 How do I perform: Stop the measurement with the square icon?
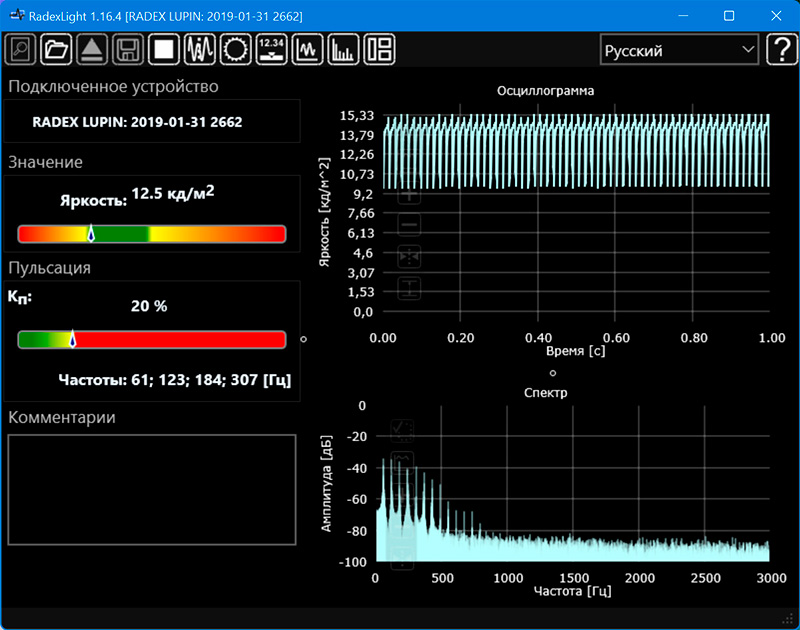[x=163, y=49]
